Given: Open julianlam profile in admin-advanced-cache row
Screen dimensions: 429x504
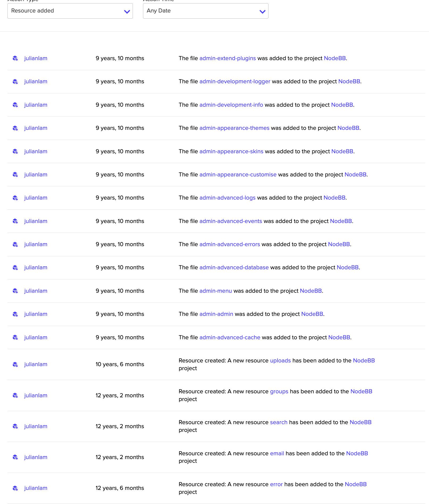Looking at the screenshot, I should (x=36, y=337).
